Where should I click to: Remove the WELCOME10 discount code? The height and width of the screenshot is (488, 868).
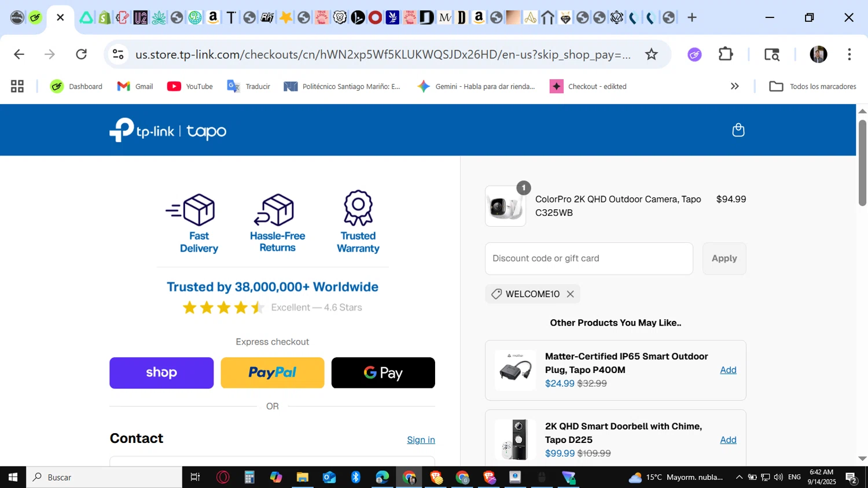pos(570,294)
